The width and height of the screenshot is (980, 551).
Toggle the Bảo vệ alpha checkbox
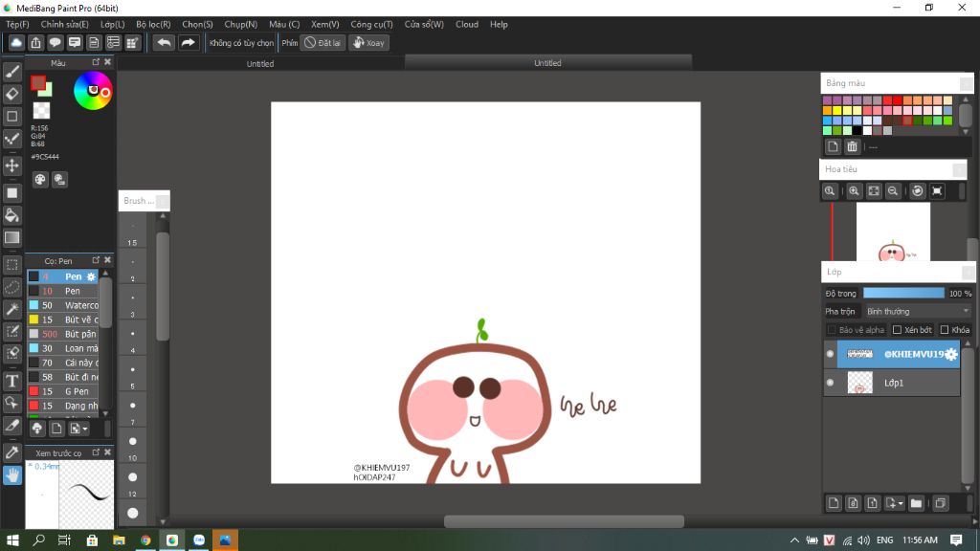click(832, 330)
